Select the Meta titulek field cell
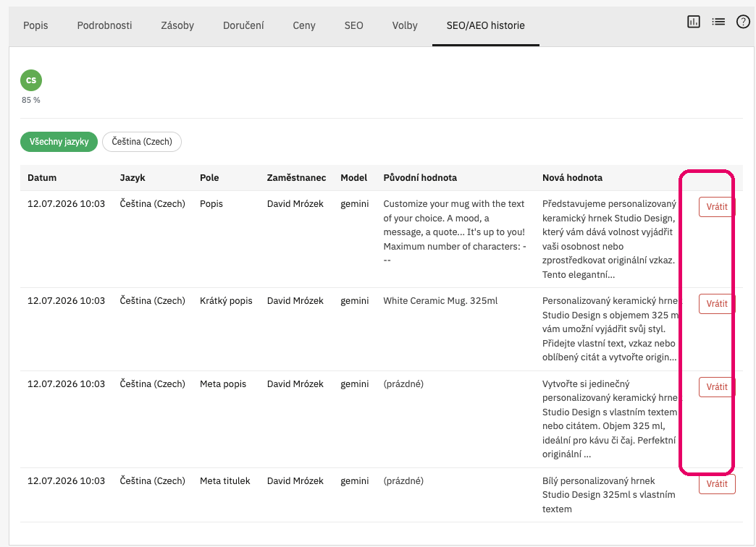 pyautogui.click(x=225, y=481)
